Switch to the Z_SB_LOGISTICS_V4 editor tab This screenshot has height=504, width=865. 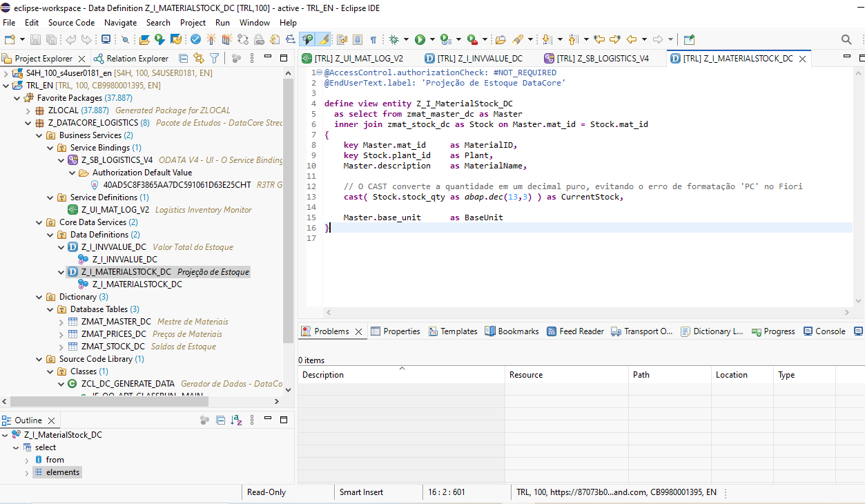pyautogui.click(x=602, y=59)
